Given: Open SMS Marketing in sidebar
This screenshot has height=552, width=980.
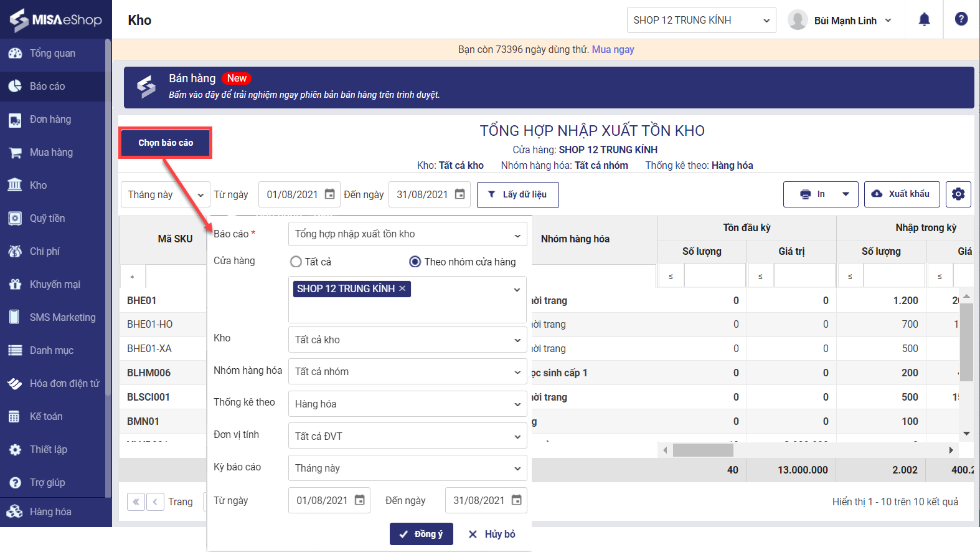Looking at the screenshot, I should [x=52, y=317].
